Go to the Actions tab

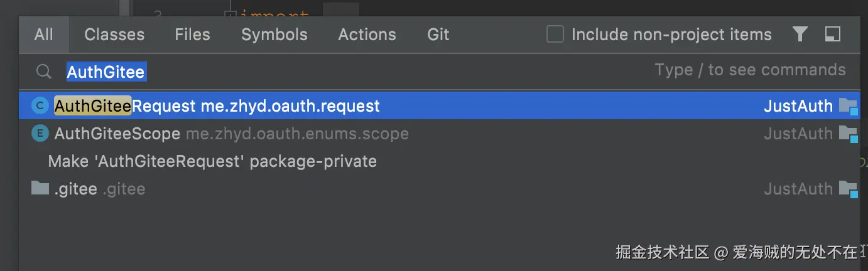(367, 34)
